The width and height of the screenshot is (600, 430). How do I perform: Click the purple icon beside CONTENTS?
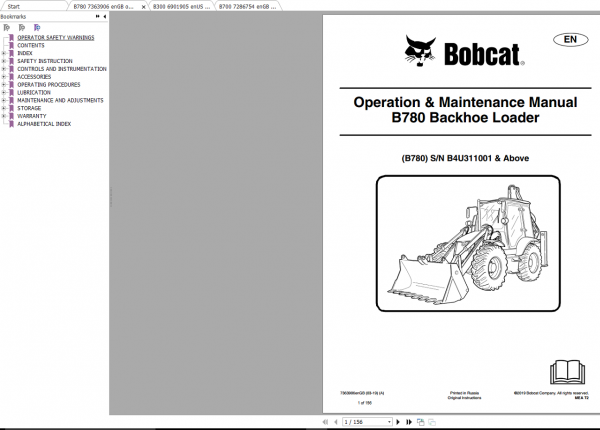point(11,45)
